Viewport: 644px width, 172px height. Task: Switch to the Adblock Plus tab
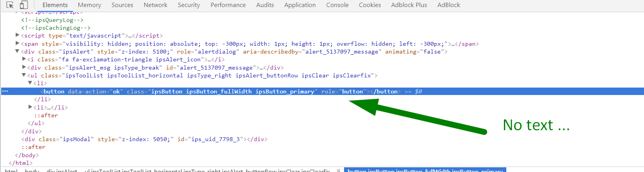[x=409, y=5]
